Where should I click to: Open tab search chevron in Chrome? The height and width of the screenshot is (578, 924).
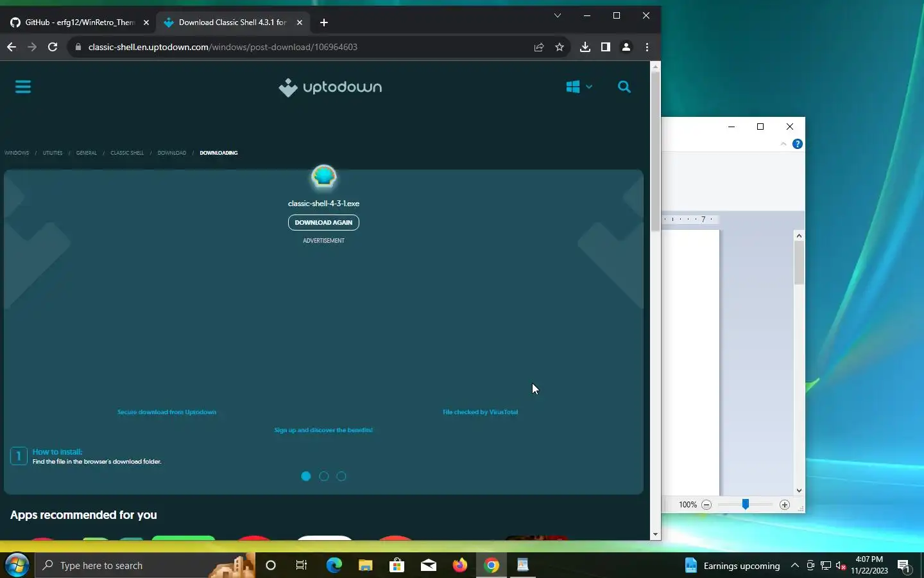[x=558, y=15]
